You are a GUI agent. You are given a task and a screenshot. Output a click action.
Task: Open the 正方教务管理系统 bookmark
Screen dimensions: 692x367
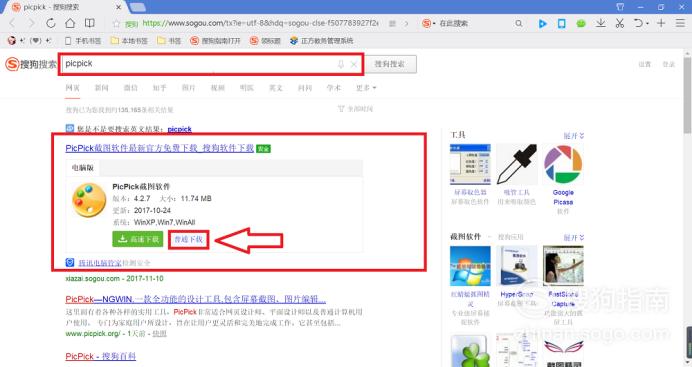[322, 41]
